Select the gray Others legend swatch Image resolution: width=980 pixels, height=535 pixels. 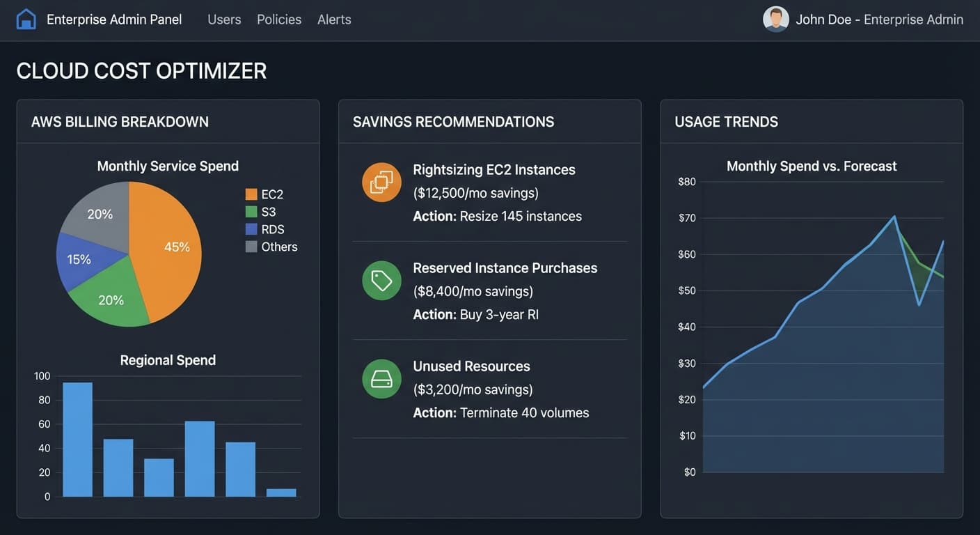point(251,247)
